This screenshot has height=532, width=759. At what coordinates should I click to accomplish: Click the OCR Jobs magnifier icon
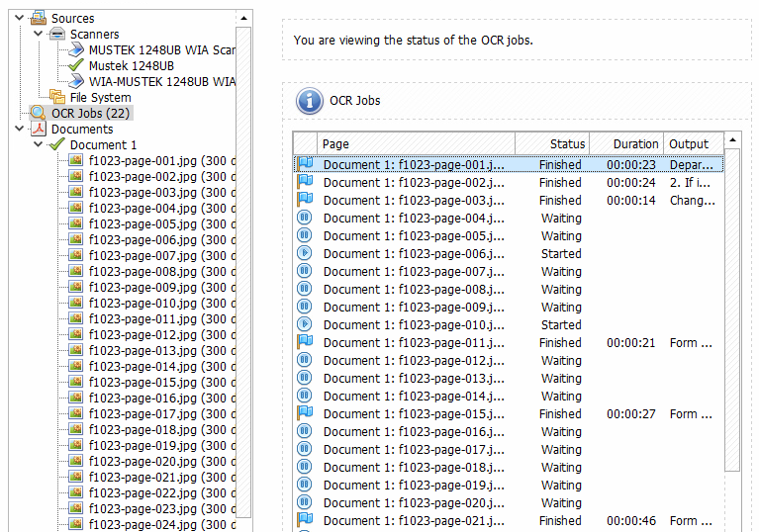click(x=39, y=113)
